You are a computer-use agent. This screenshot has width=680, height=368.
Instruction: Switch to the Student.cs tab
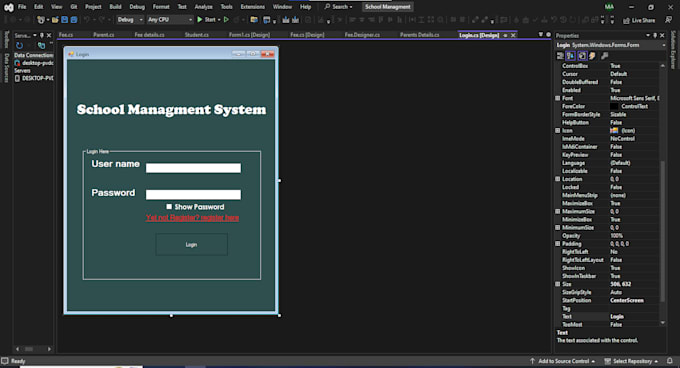(x=196, y=35)
